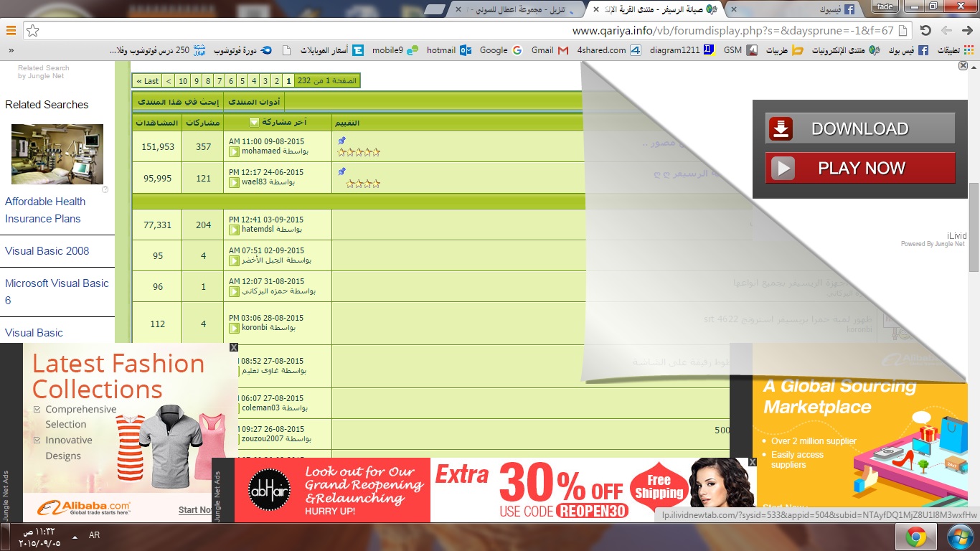
Task: Close the 30% OFF banner ad
Action: (x=753, y=462)
